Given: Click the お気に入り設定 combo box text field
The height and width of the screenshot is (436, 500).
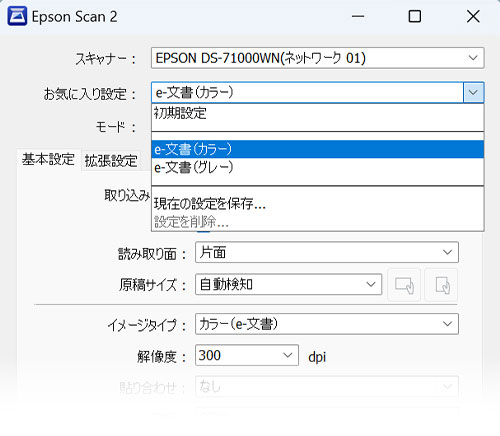Looking at the screenshot, I should tap(307, 93).
